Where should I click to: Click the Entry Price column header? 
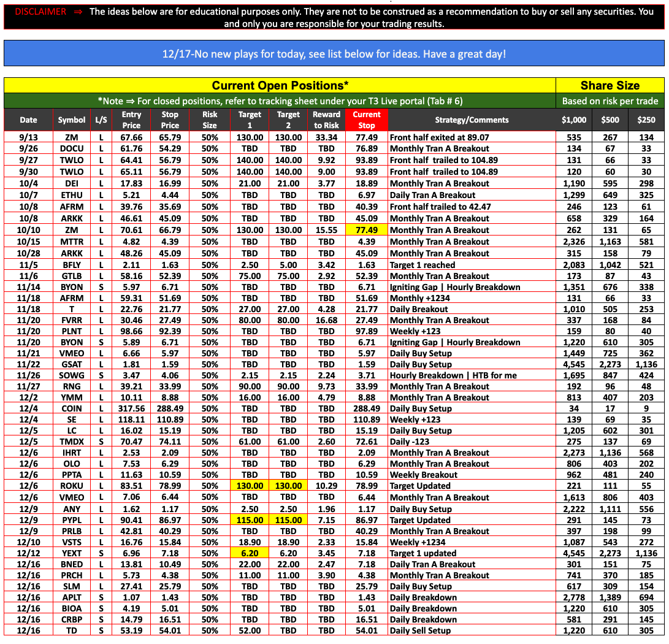point(131,120)
